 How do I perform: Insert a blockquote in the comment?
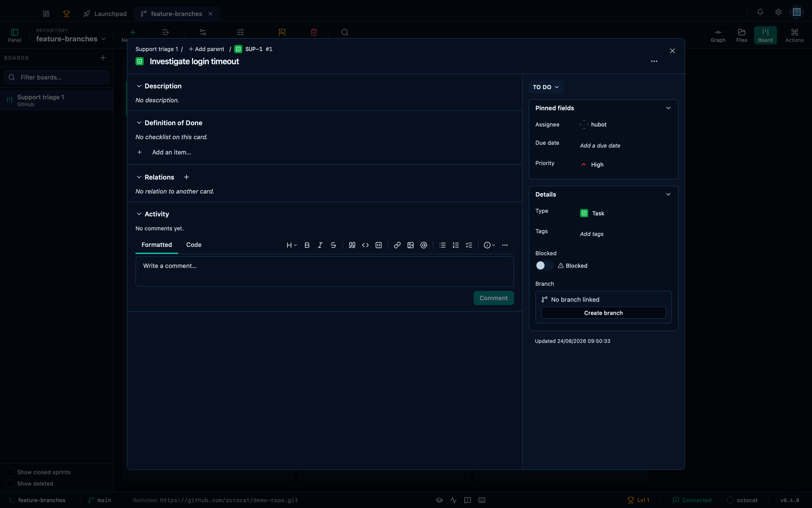point(352,245)
